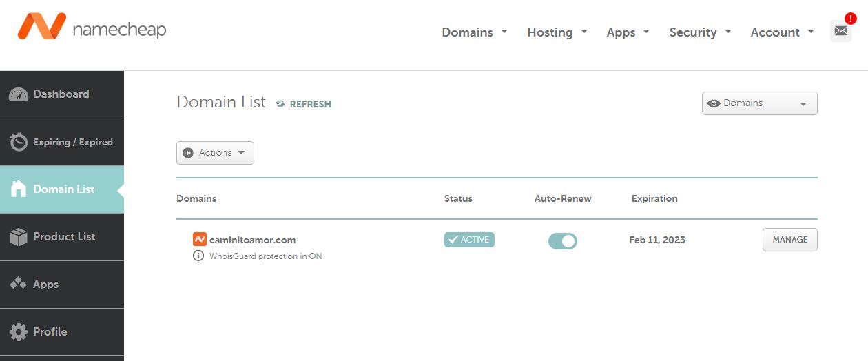This screenshot has width=868, height=361.
Task: Click the Status column header
Action: pos(458,198)
